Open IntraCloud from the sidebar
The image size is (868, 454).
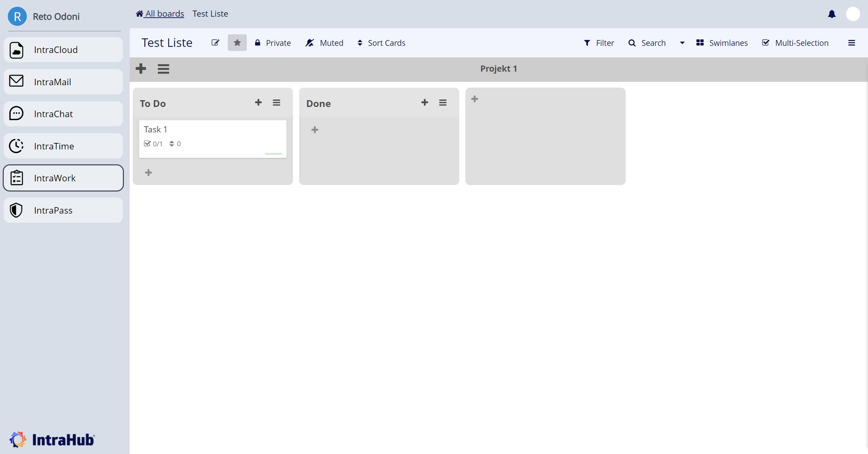tap(63, 50)
